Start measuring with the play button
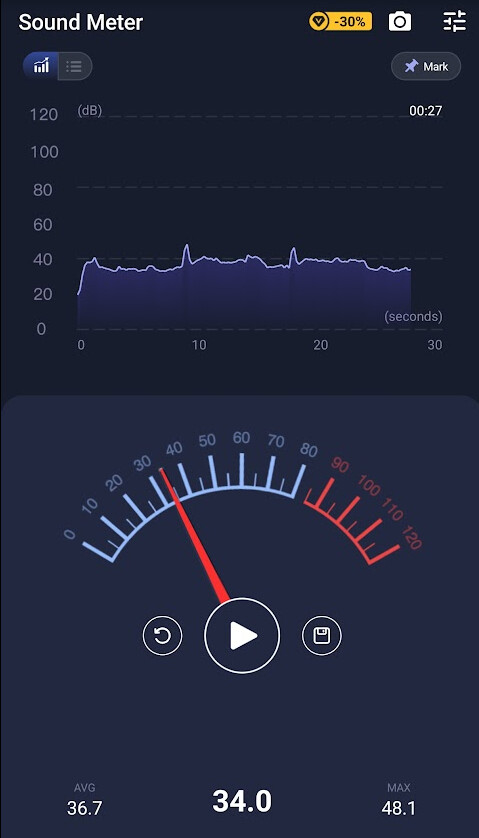The width and height of the screenshot is (479, 838). click(x=242, y=635)
